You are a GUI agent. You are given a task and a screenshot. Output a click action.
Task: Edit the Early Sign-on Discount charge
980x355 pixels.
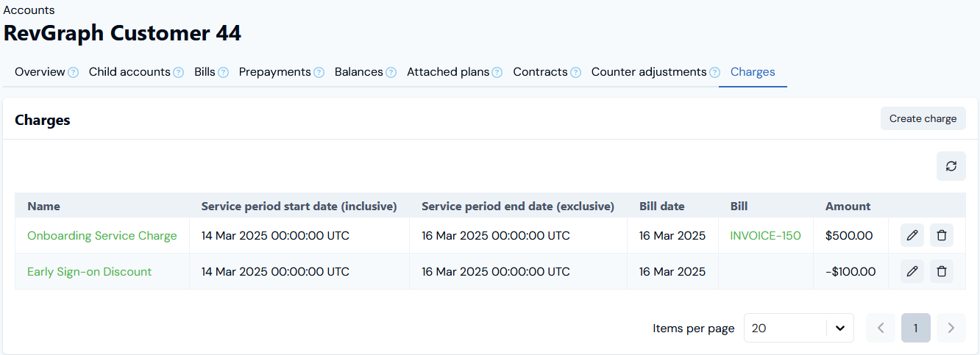912,271
